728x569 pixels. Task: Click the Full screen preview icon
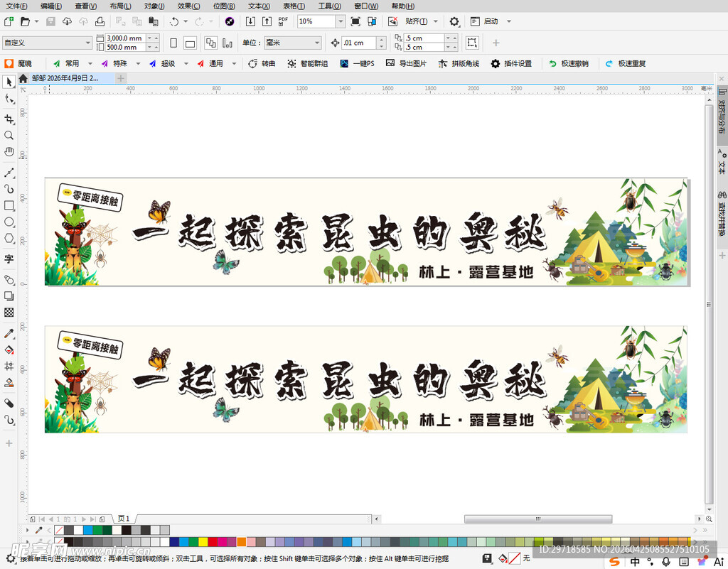click(355, 21)
